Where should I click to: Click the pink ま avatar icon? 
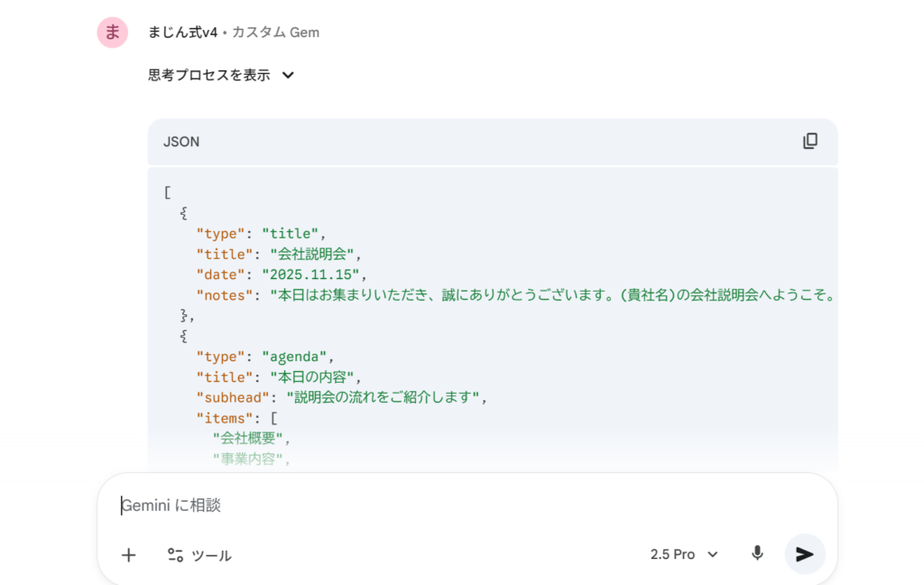(x=113, y=32)
